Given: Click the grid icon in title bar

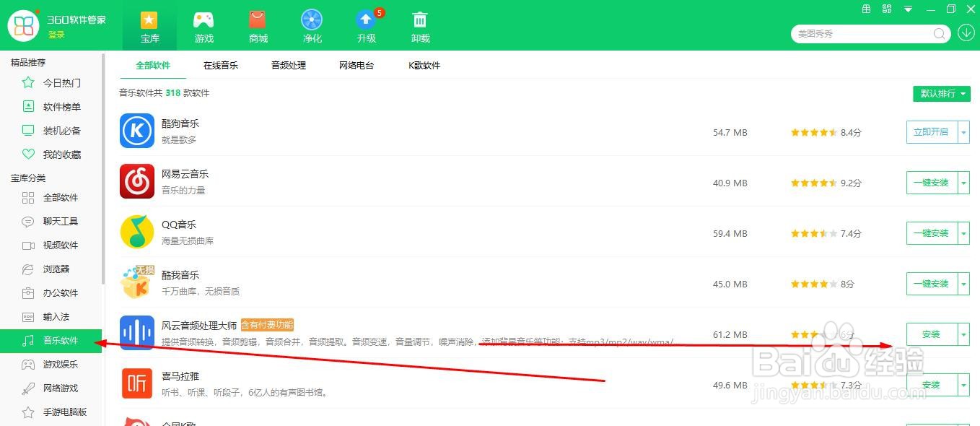Looking at the screenshot, I should (x=867, y=9).
